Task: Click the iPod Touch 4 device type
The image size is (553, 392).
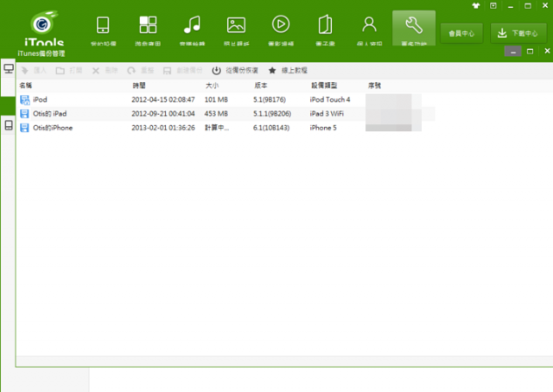Action: pos(330,100)
